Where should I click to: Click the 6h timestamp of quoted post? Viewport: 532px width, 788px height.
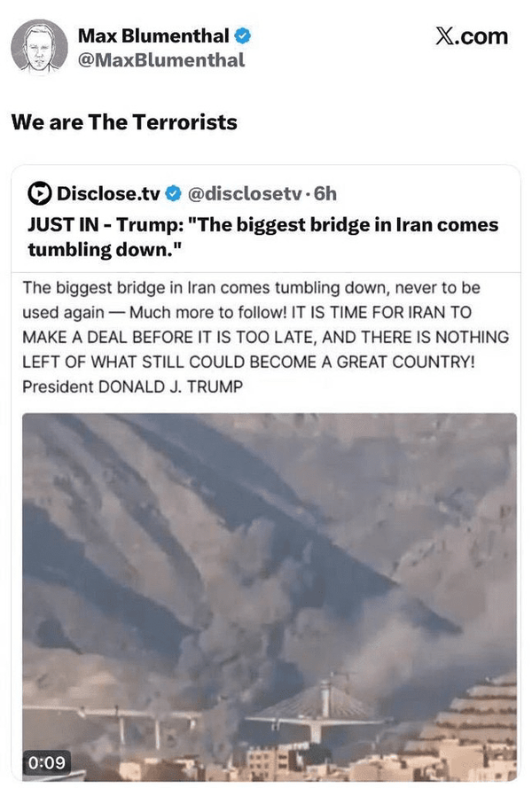(x=325, y=193)
